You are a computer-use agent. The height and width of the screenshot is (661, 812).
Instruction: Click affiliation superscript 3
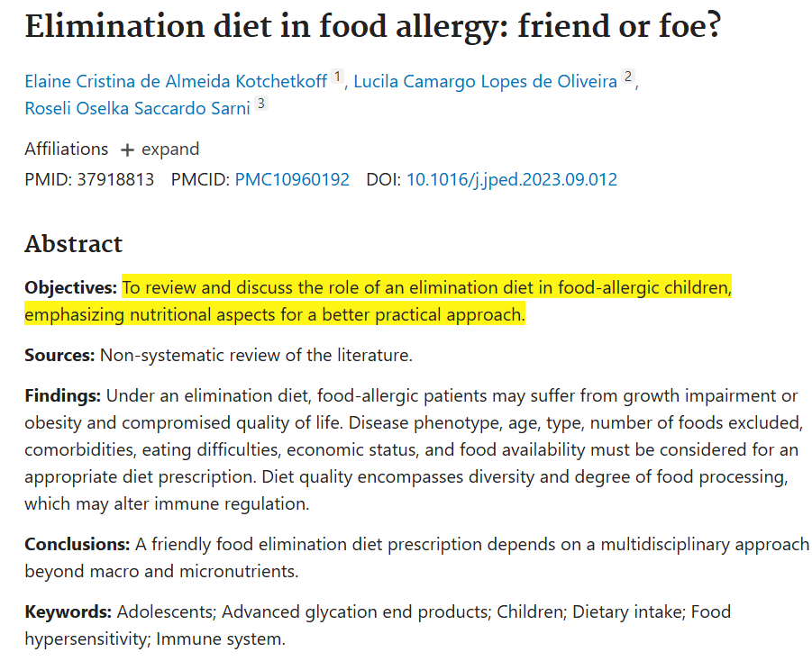click(261, 104)
